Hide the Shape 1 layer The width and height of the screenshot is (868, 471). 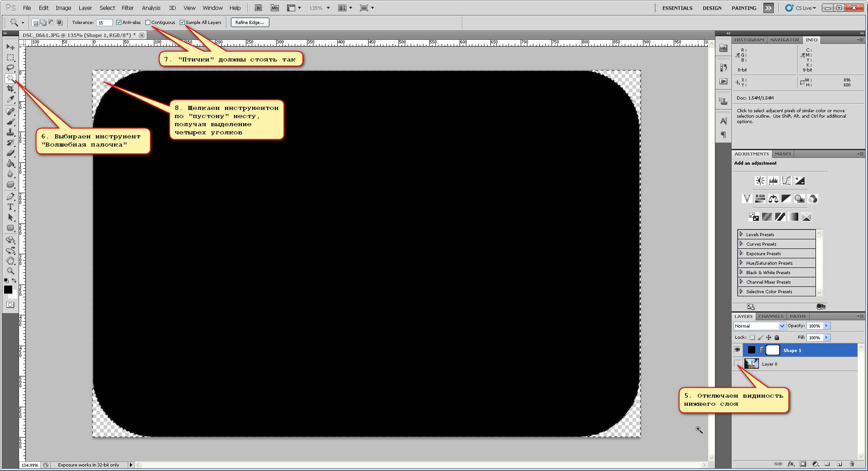click(x=737, y=350)
